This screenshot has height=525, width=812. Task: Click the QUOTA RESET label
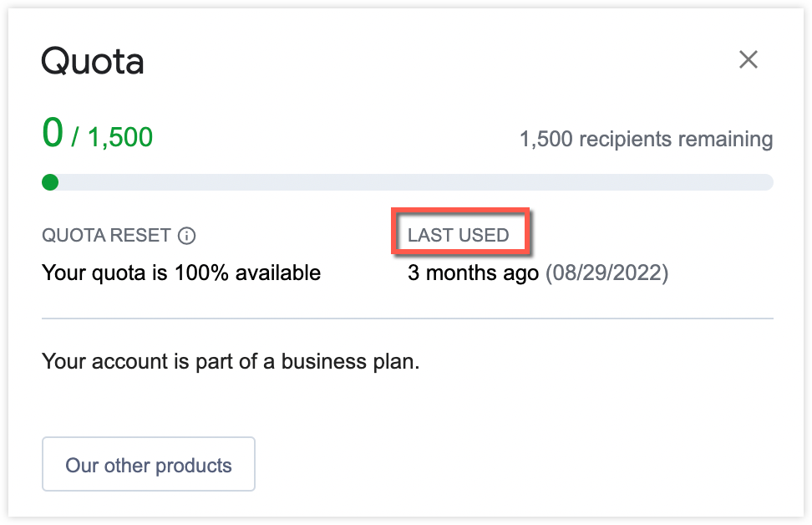coord(107,236)
